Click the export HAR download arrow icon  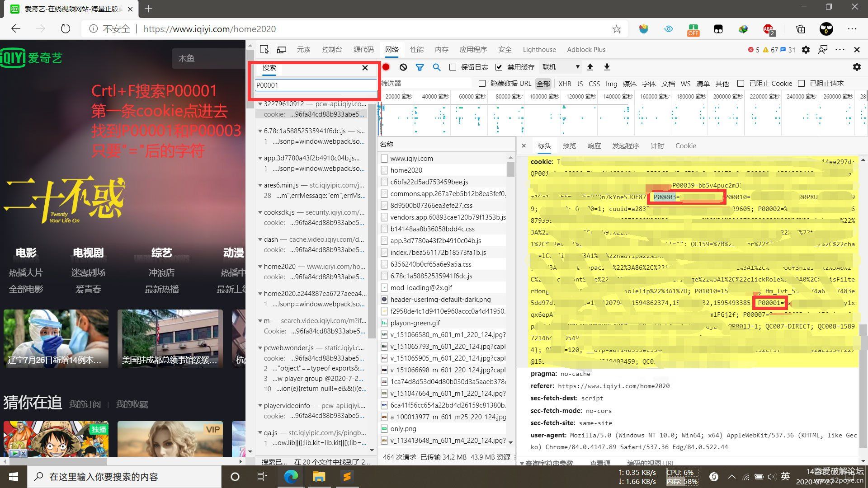point(607,67)
